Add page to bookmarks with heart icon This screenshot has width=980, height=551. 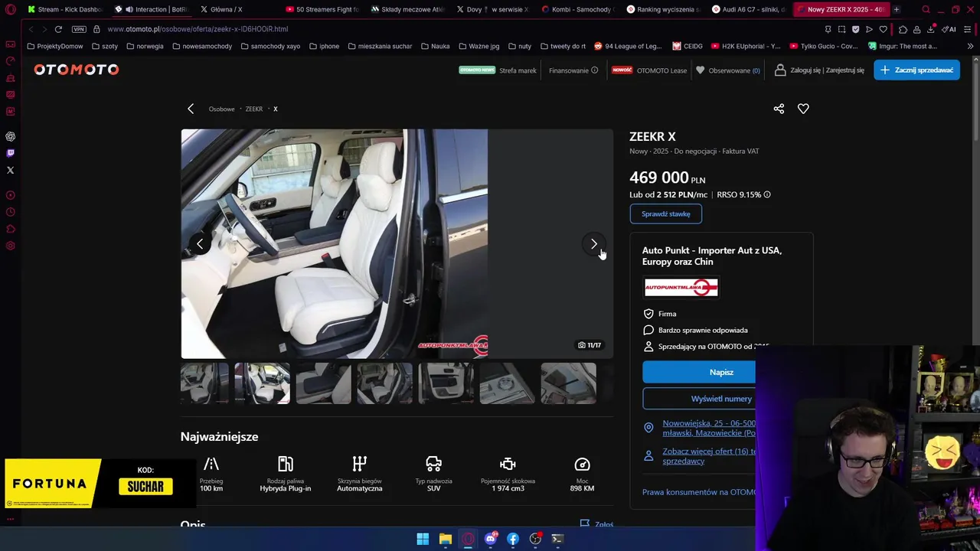pyautogui.click(x=883, y=29)
